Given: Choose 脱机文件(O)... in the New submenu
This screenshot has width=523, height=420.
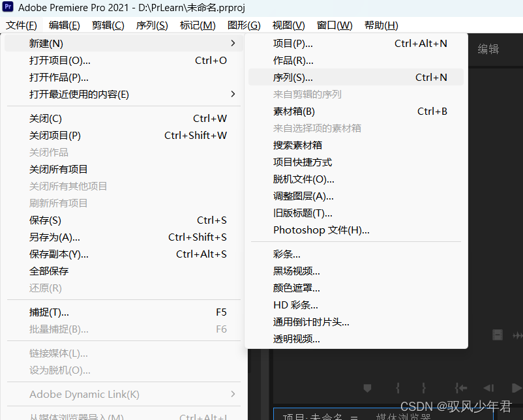Looking at the screenshot, I should (x=356, y=179).
